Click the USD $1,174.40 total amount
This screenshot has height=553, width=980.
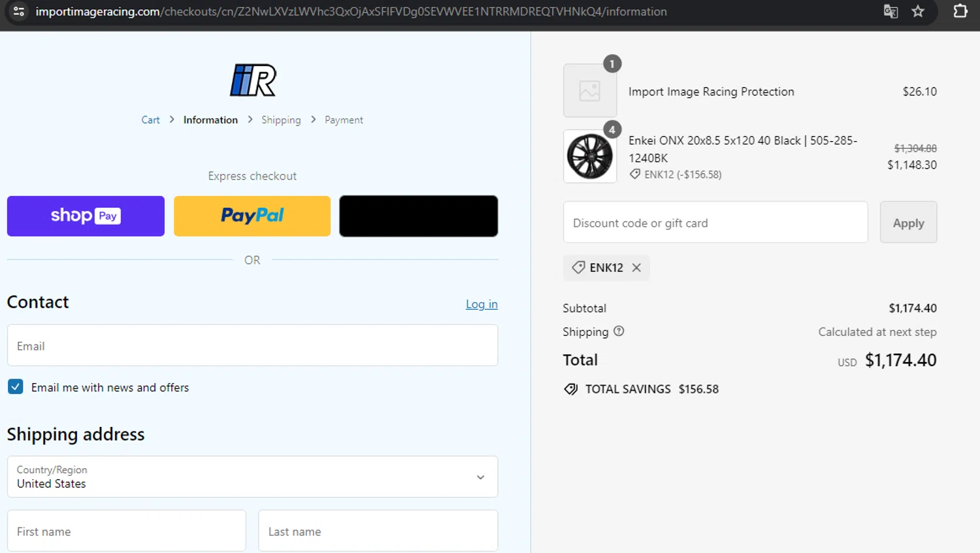(887, 360)
